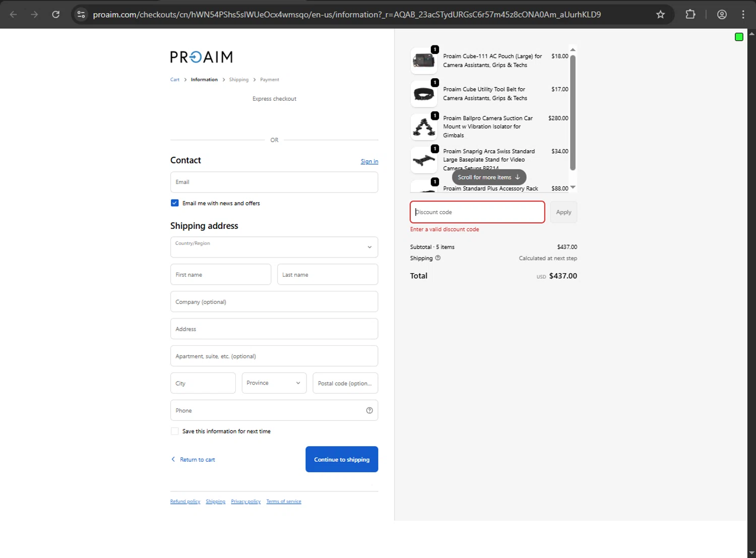Open the Privacy policy link
This screenshot has width=756, height=558.
[246, 502]
